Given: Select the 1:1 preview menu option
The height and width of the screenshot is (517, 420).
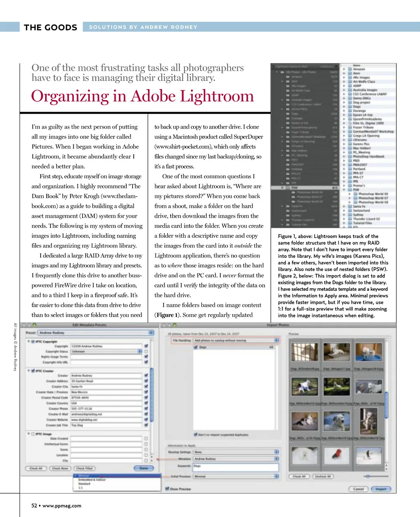Looking at the screenshot, I should (x=81, y=487).
